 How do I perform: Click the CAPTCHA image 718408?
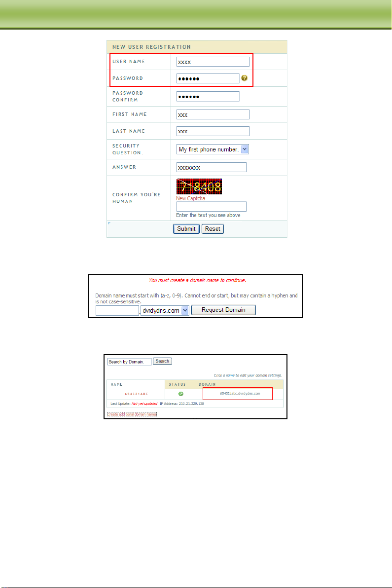(x=199, y=186)
